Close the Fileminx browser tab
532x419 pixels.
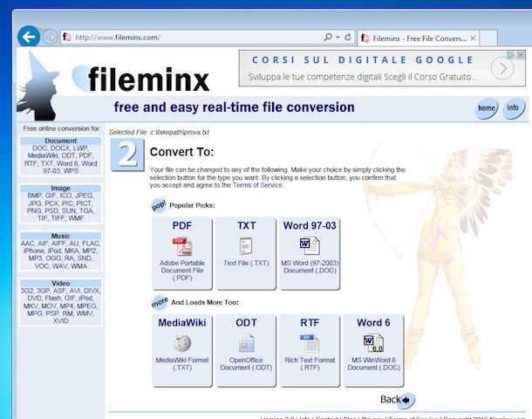473,38
